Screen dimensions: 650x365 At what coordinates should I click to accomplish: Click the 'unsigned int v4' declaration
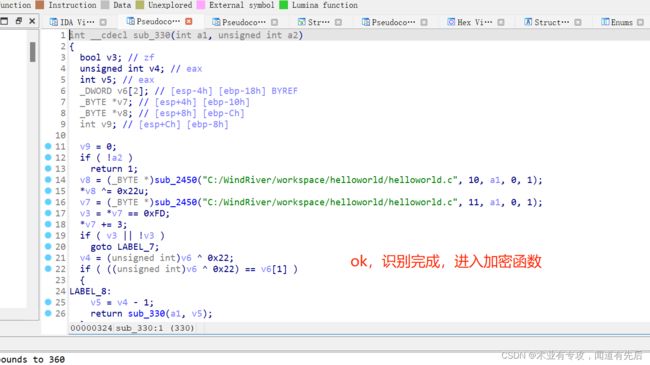pyautogui.click(x=122, y=68)
